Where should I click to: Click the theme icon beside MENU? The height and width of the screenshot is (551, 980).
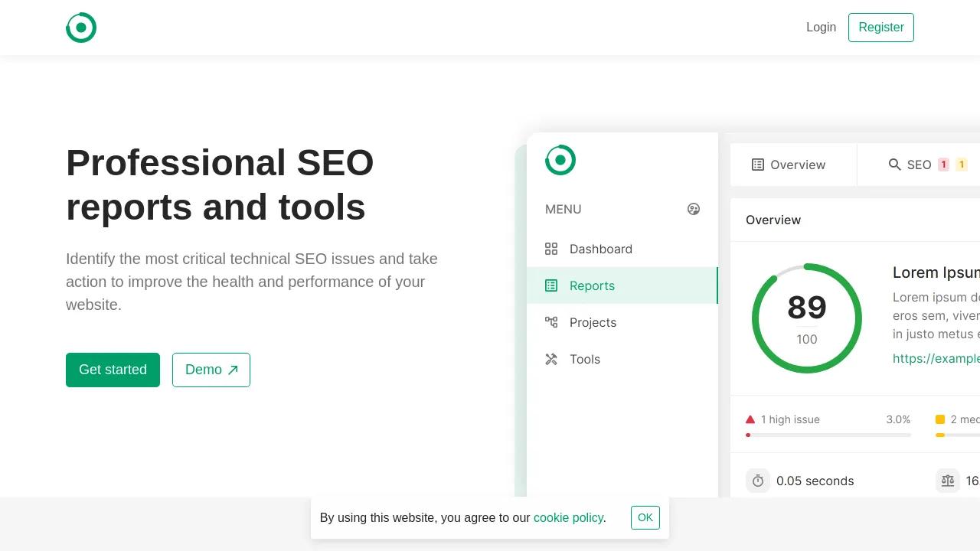coord(694,209)
